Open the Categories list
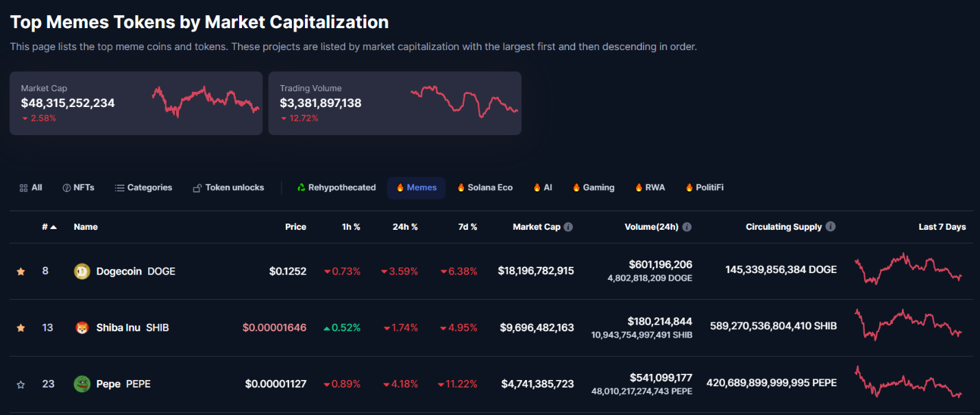The height and width of the screenshot is (415, 980). point(143,187)
